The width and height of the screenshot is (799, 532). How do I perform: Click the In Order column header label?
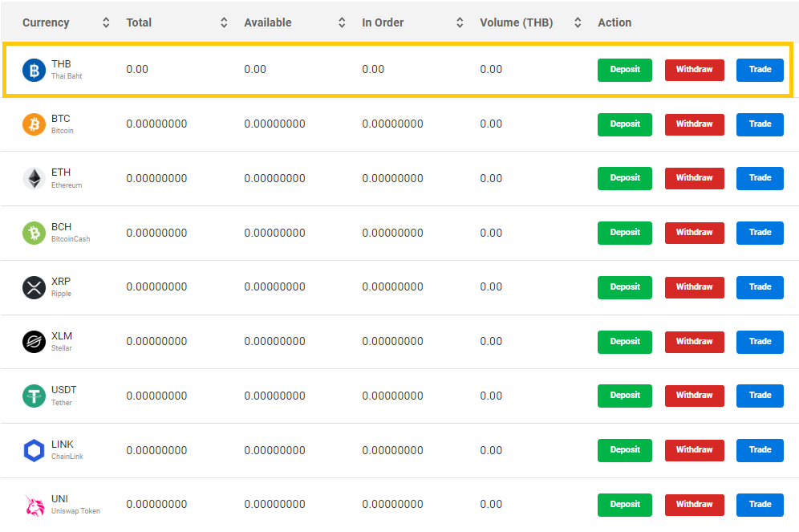383,22
